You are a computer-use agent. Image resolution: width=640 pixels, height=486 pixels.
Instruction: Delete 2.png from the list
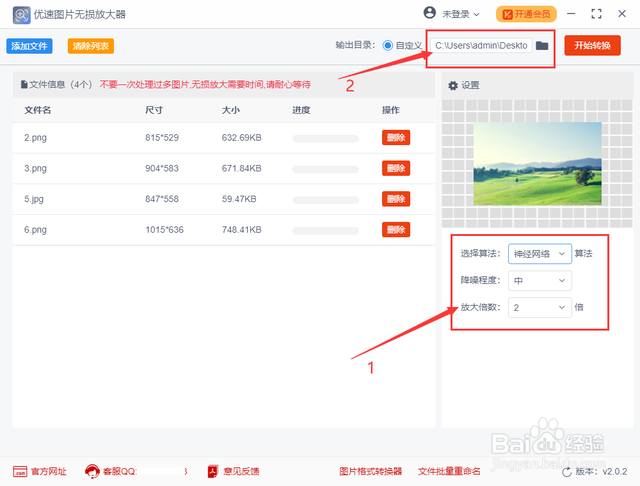(396, 138)
